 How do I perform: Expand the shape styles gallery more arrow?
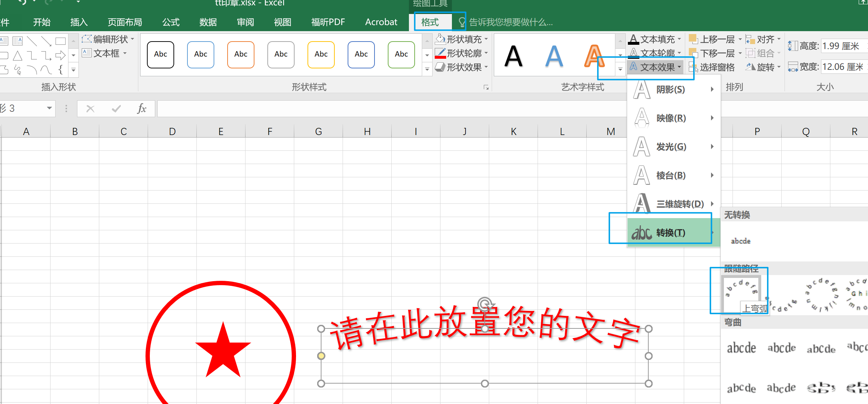427,69
